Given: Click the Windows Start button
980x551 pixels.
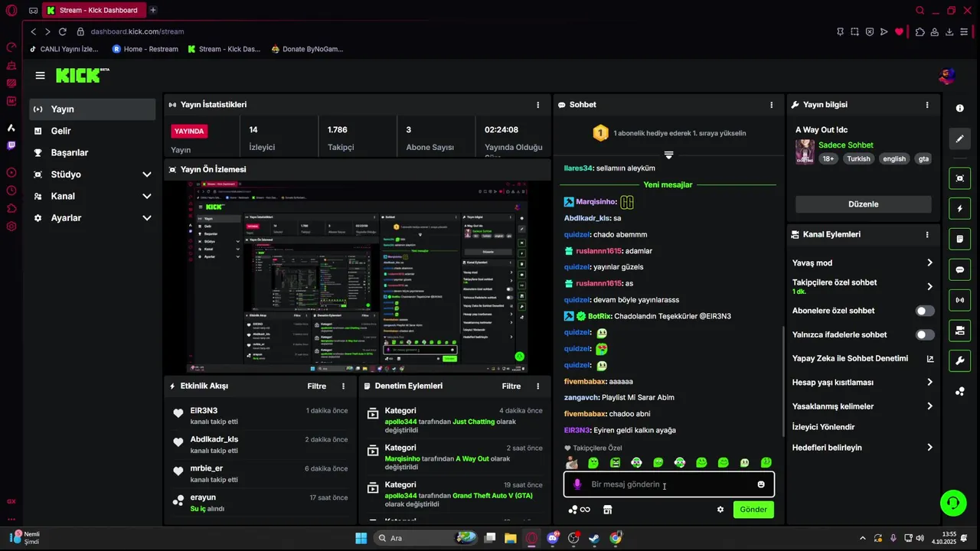Looking at the screenshot, I should (361, 538).
